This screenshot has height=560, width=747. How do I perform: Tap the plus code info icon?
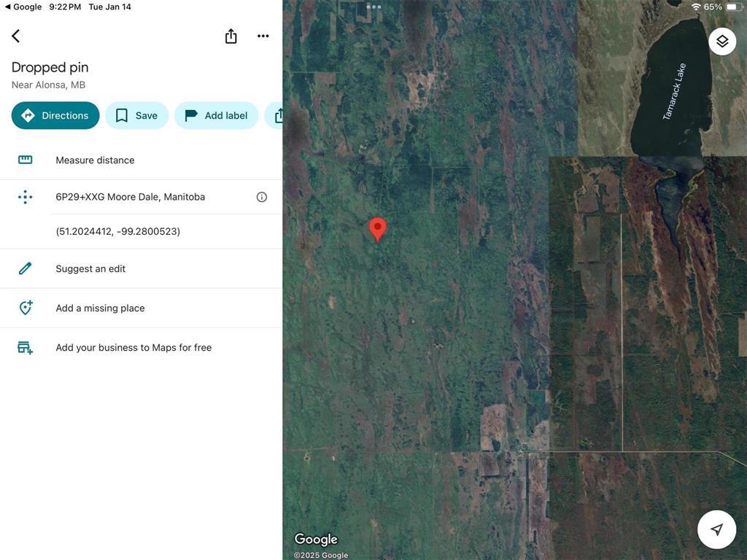(x=262, y=197)
